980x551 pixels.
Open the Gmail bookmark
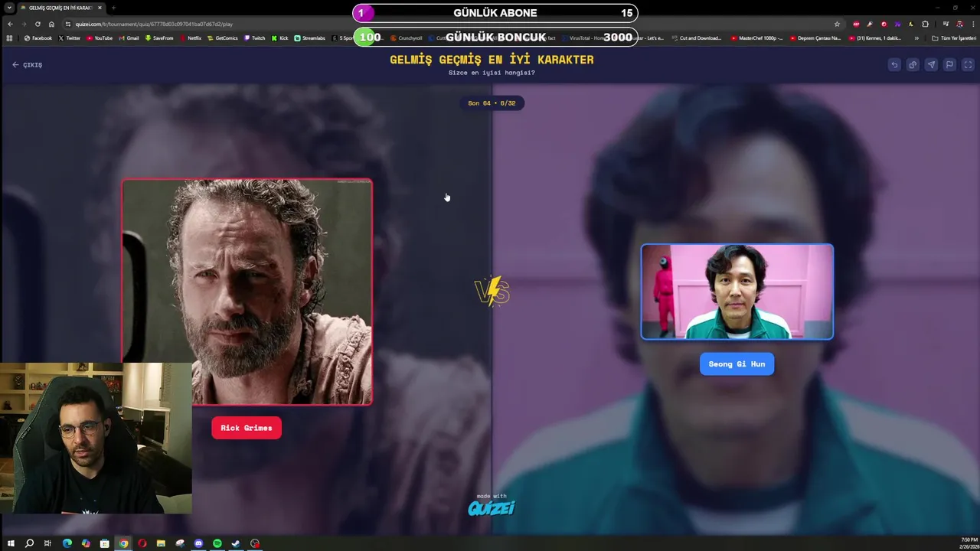point(128,37)
